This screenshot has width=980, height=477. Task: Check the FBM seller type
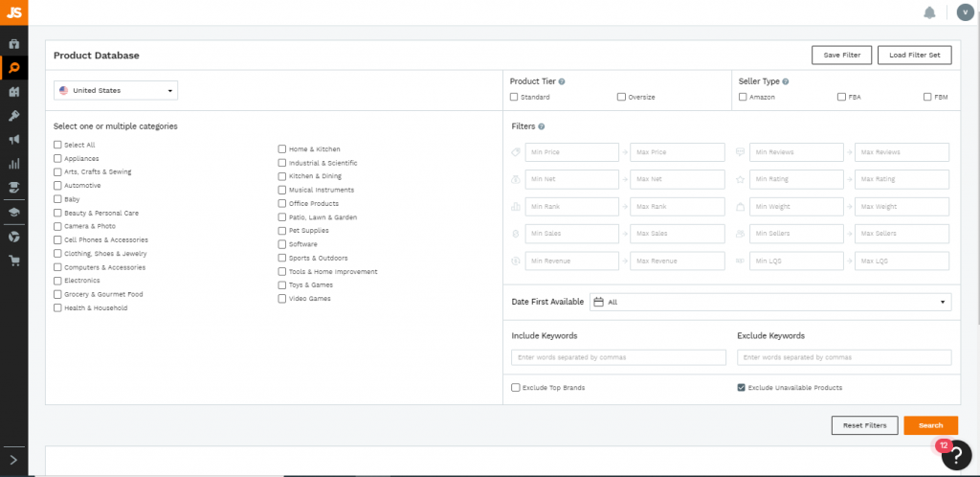pyautogui.click(x=927, y=97)
